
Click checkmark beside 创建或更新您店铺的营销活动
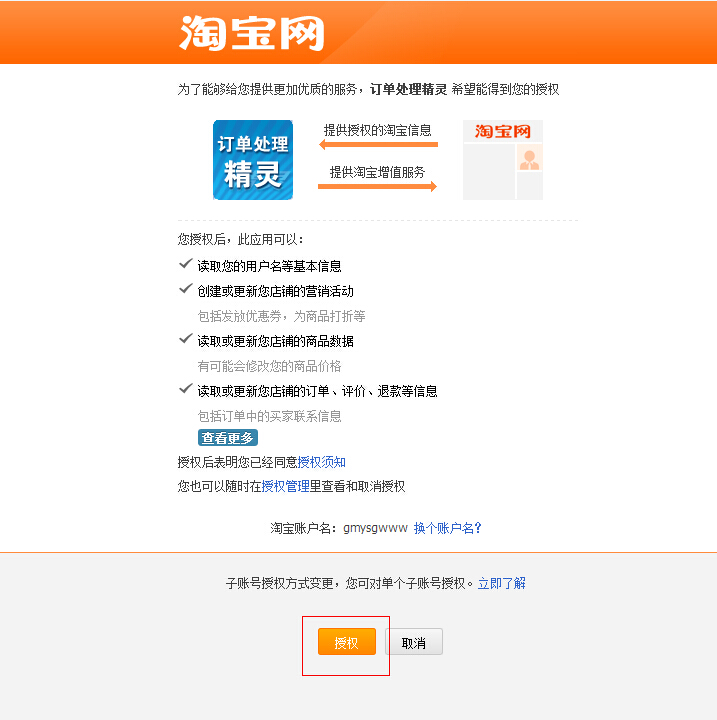click(186, 288)
